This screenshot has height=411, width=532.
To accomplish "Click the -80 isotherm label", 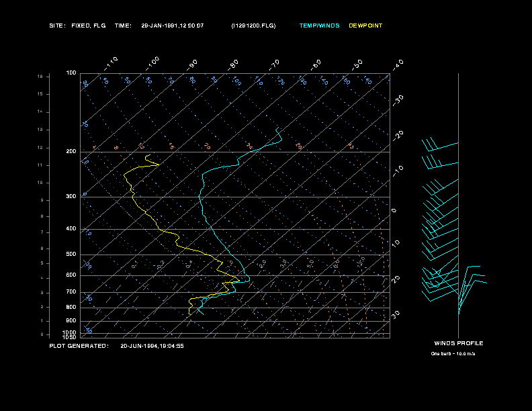I will tap(233, 65).
